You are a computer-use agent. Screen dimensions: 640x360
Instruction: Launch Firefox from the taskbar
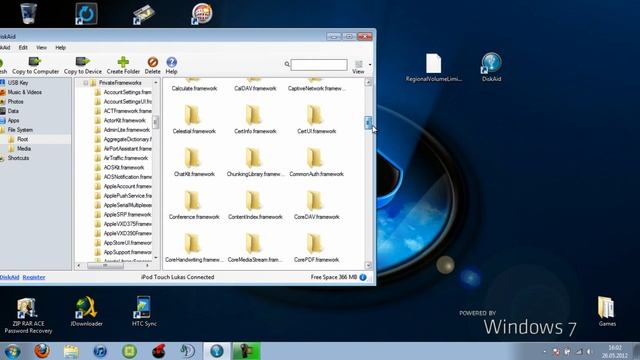(x=42, y=351)
